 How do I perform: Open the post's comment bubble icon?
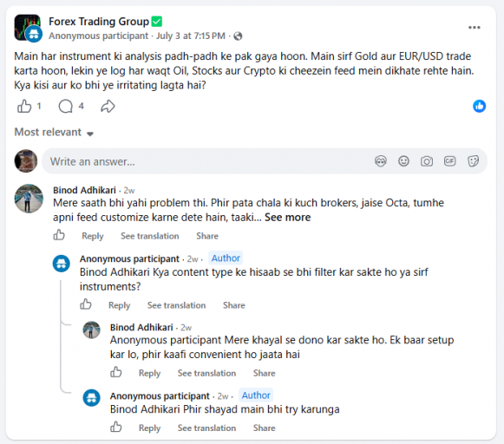click(66, 107)
